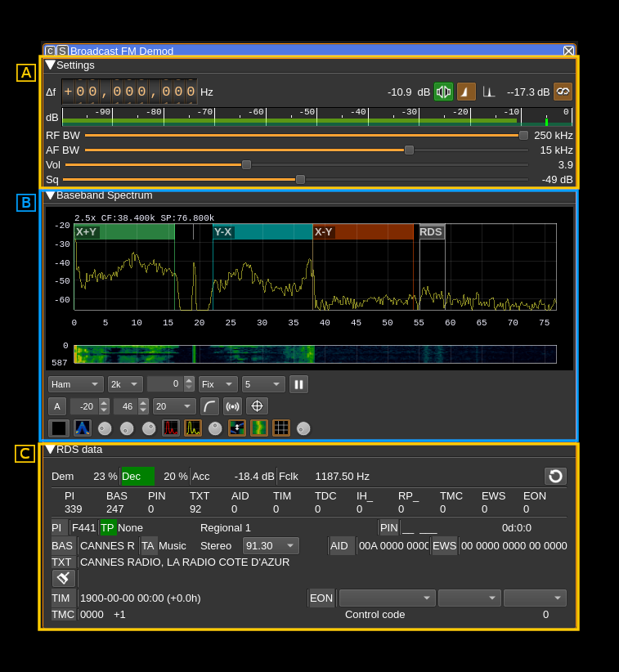The width and height of the screenshot is (619, 672).
Task: Click the green Dec indicator
Action: pyautogui.click(x=137, y=477)
